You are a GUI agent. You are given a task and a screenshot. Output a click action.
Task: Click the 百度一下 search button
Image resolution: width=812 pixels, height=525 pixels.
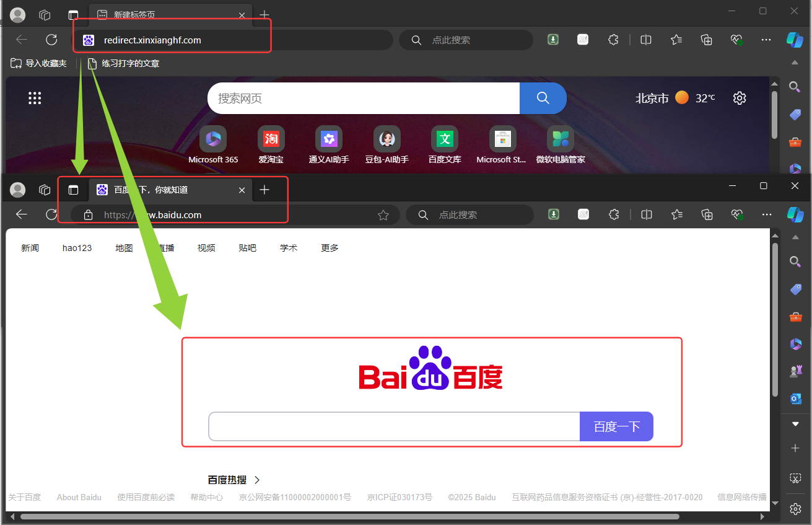click(x=616, y=426)
